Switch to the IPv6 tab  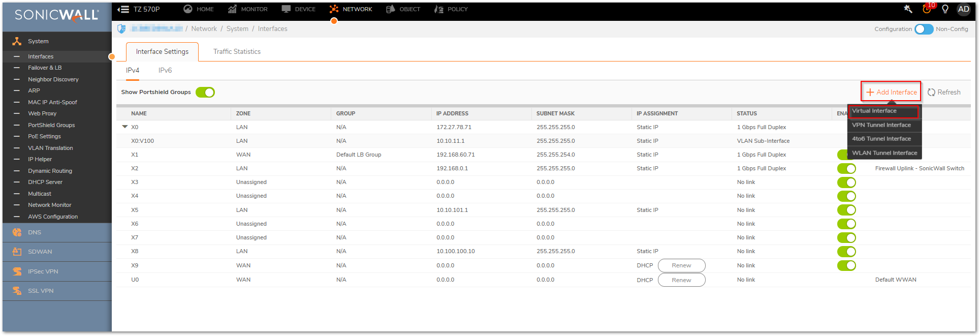pyautogui.click(x=165, y=70)
